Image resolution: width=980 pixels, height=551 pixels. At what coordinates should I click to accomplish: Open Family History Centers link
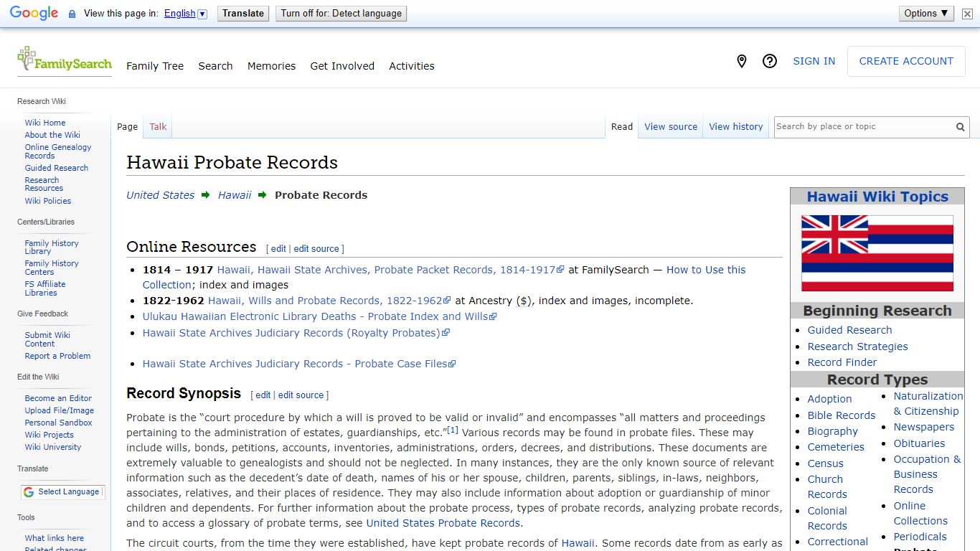point(52,268)
